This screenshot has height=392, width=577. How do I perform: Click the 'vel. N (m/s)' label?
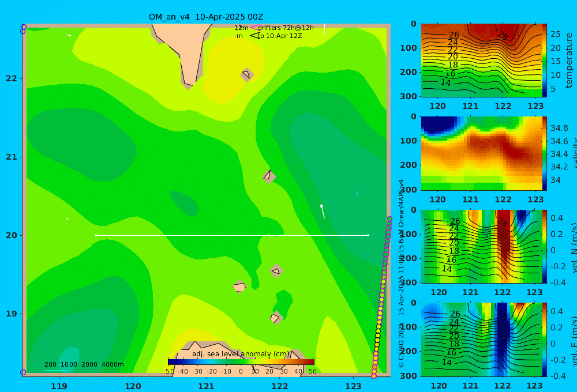point(574,247)
